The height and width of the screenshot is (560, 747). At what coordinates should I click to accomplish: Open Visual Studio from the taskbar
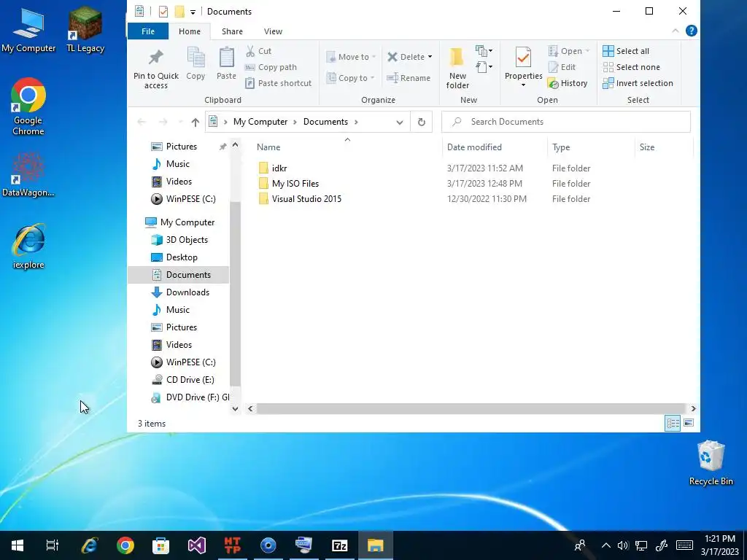[197, 545]
